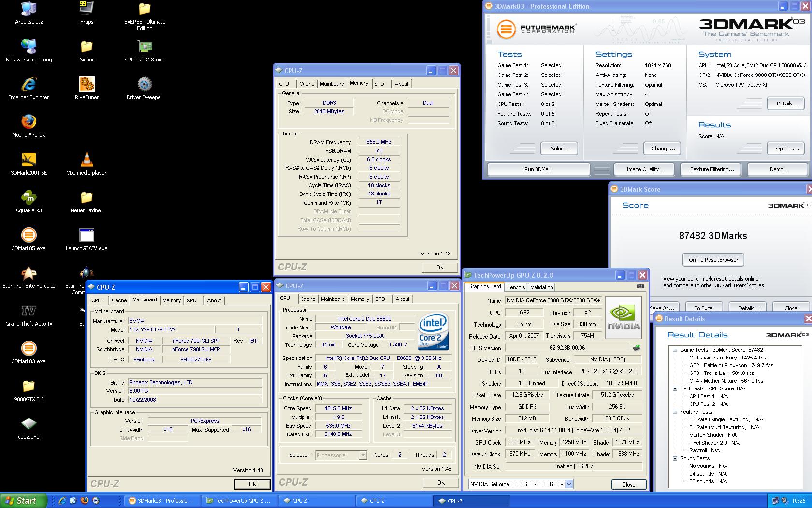Select GT1 - Wings of Fury result row
Image resolution: width=812 pixels, height=508 pixels.
point(727,358)
